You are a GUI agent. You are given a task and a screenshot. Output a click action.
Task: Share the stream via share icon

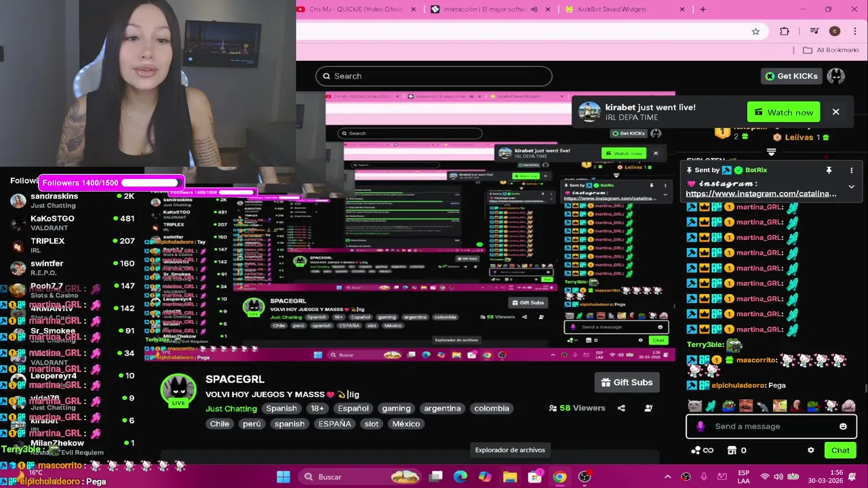(621, 408)
